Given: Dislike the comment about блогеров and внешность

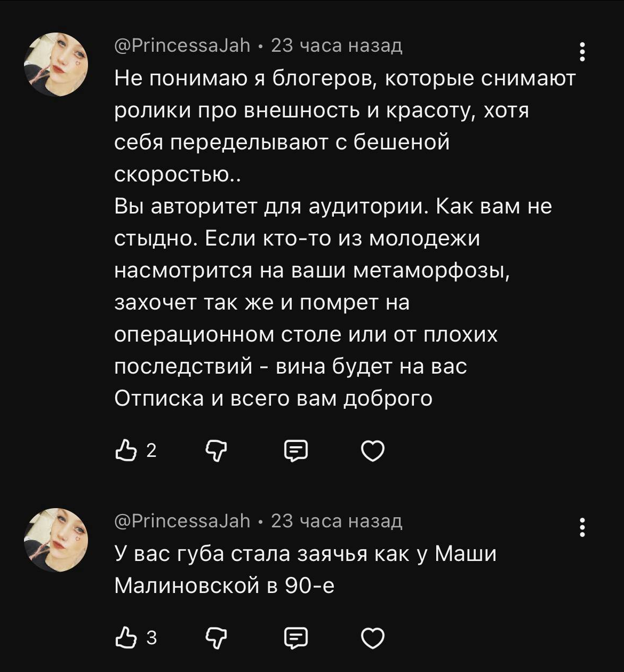Looking at the screenshot, I should (216, 452).
